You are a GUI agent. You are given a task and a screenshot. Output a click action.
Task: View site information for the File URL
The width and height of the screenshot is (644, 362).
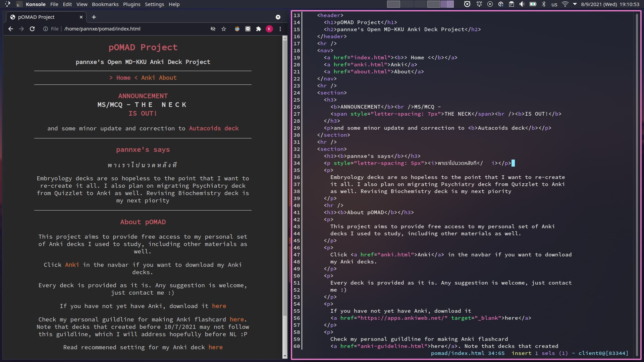[x=46, y=29]
